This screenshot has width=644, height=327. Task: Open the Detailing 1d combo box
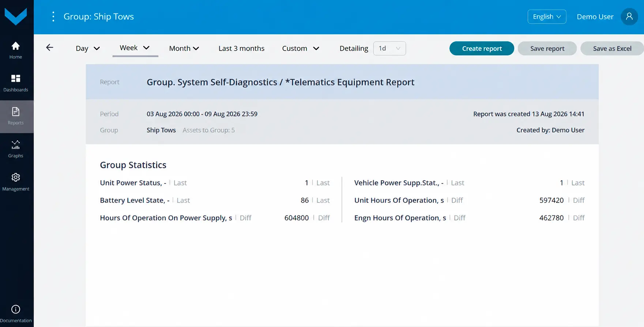(x=389, y=48)
